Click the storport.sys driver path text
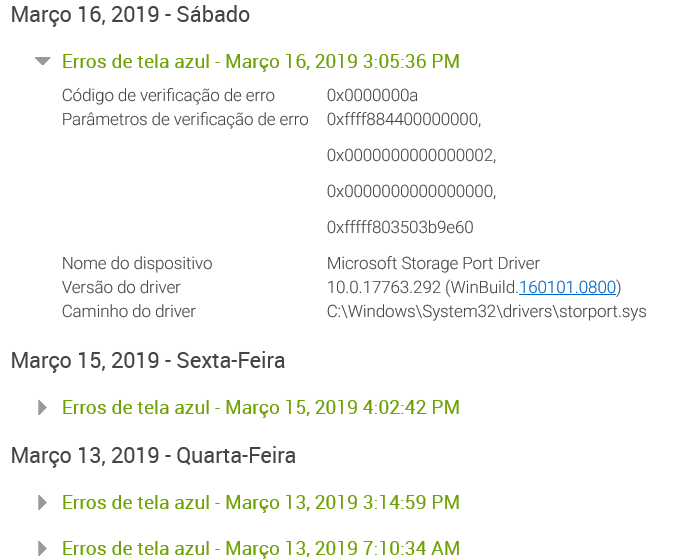The height and width of the screenshot is (560, 690). (487, 311)
